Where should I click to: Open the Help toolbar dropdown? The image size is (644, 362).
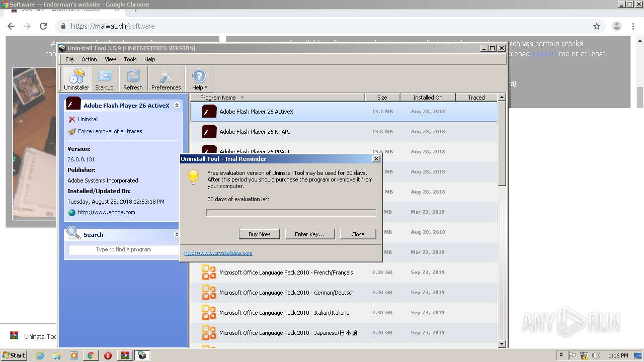tap(199, 79)
